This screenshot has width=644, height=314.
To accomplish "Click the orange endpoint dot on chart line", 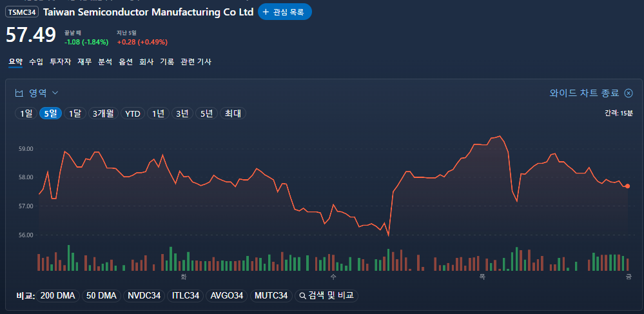I will click(627, 186).
